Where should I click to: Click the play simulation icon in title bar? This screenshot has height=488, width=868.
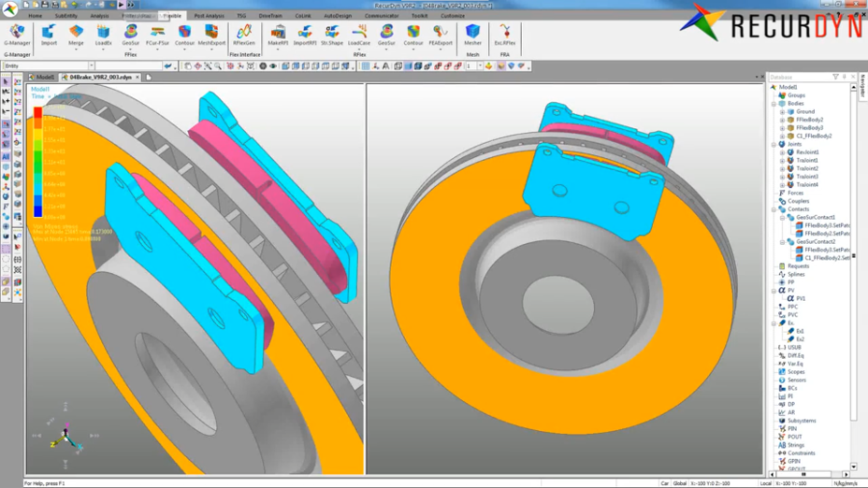[121, 5]
